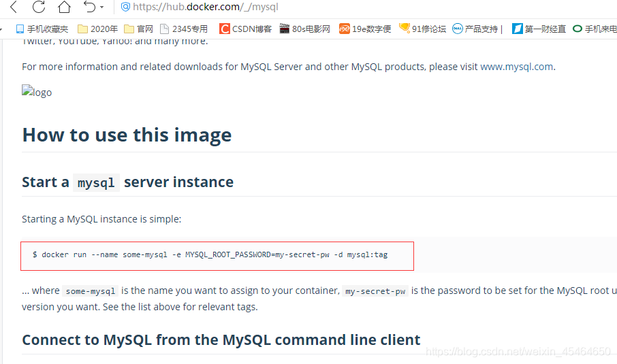Click the undo/restore closed page arrow
Screen dimensions: 617x364
click(90, 7)
